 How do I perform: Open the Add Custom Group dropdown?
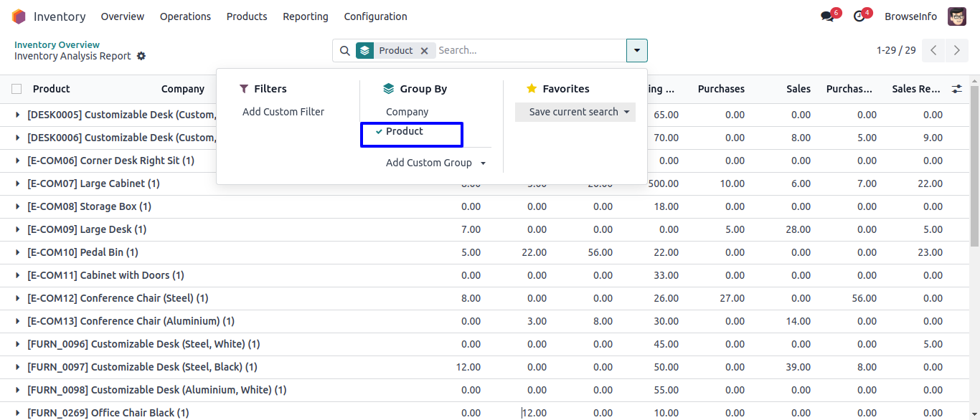[435, 163]
